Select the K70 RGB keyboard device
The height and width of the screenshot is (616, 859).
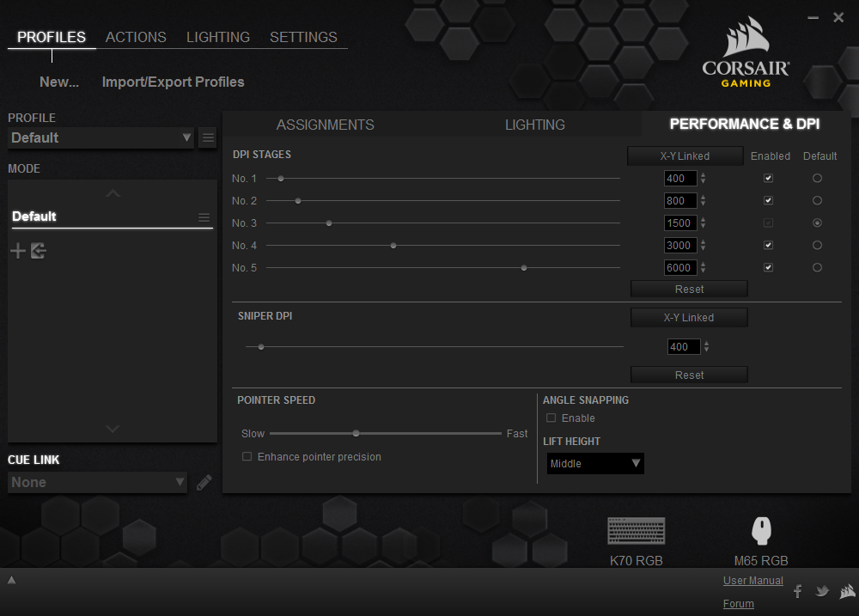tap(636, 541)
